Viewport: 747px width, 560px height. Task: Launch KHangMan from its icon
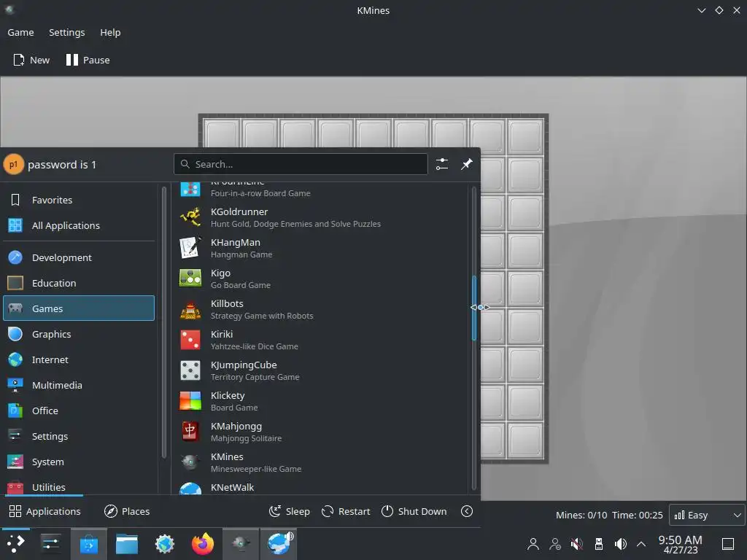click(x=190, y=248)
